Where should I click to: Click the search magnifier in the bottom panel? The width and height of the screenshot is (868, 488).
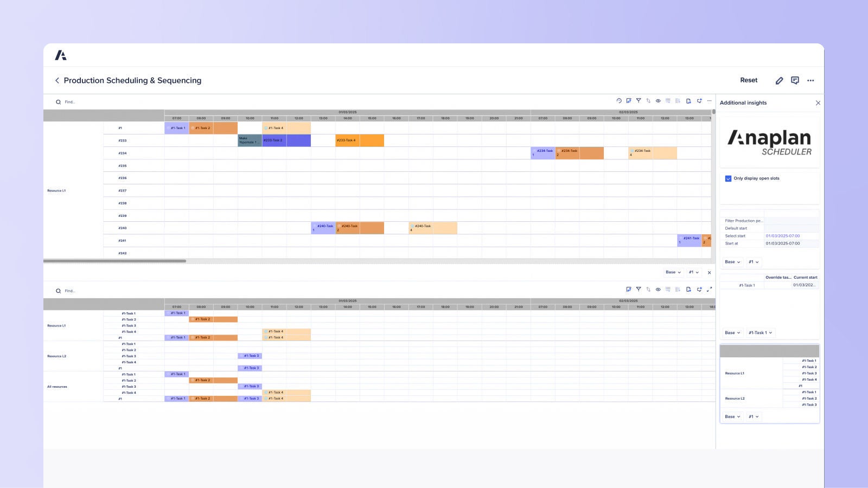coord(58,291)
